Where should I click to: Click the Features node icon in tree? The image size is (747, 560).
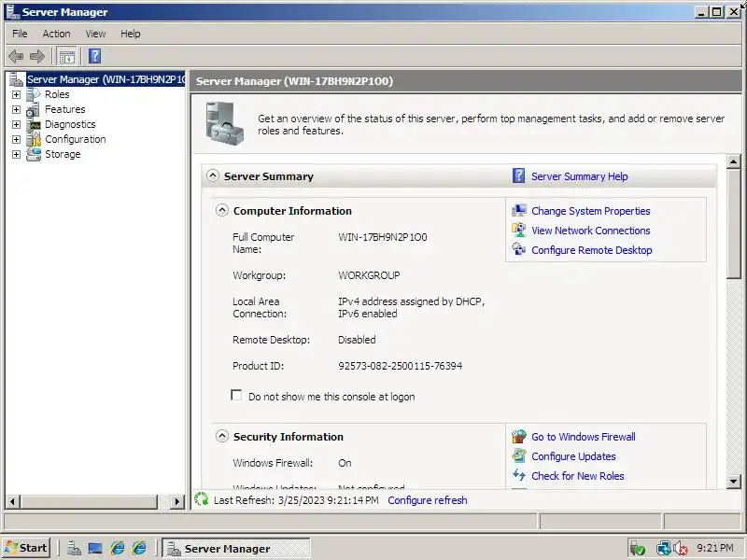(x=34, y=109)
